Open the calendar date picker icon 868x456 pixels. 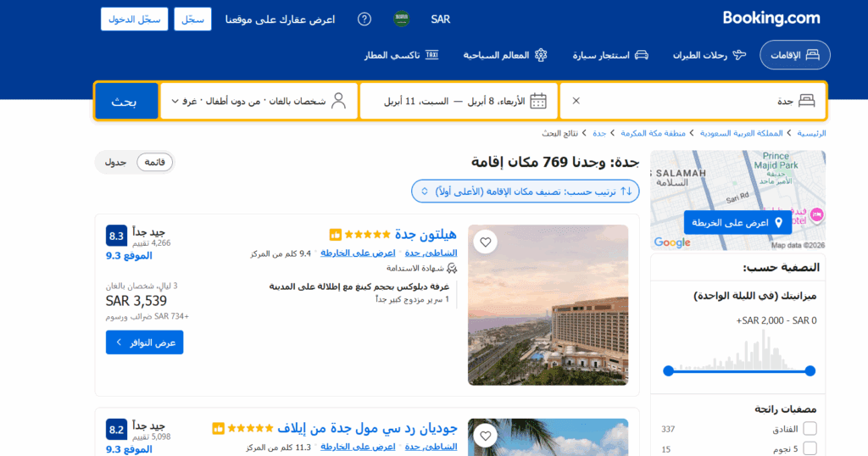[538, 101]
